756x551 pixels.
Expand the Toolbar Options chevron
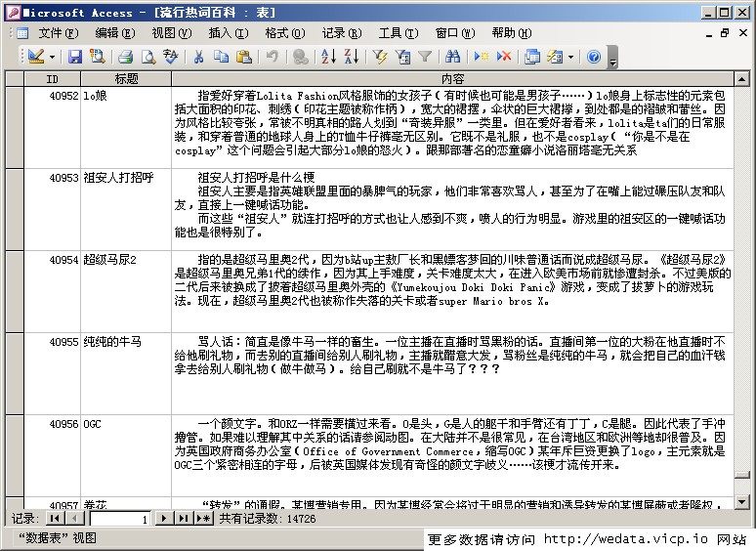coord(612,57)
